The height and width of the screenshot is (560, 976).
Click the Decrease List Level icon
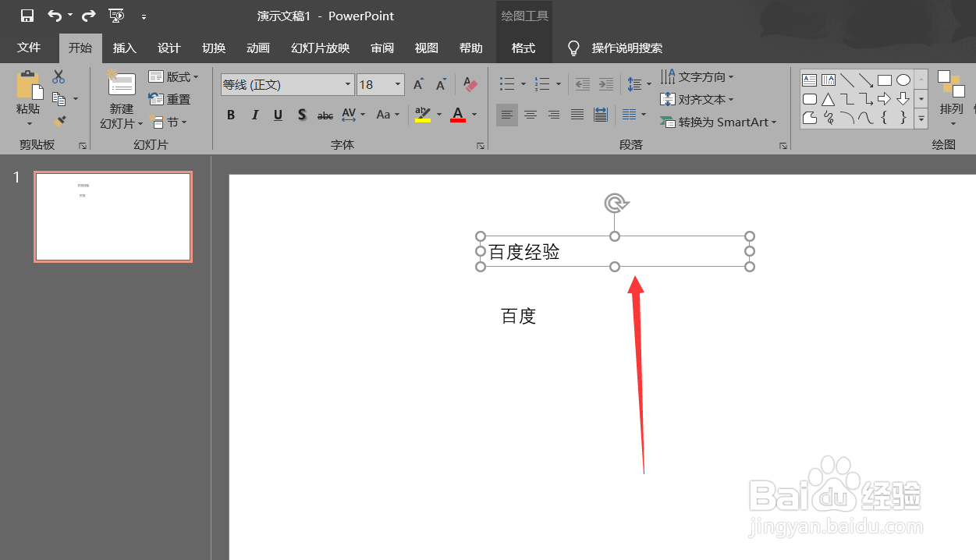pos(582,83)
